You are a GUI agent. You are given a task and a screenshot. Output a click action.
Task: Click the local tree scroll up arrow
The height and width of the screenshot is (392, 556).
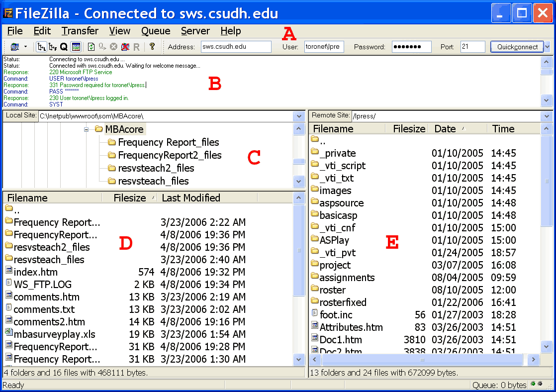coord(298,129)
